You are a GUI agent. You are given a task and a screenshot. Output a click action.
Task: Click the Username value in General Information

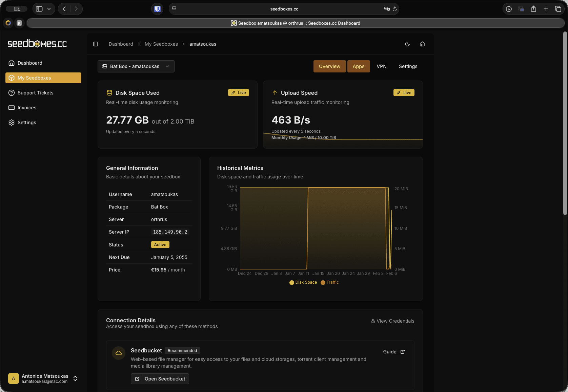164,194
